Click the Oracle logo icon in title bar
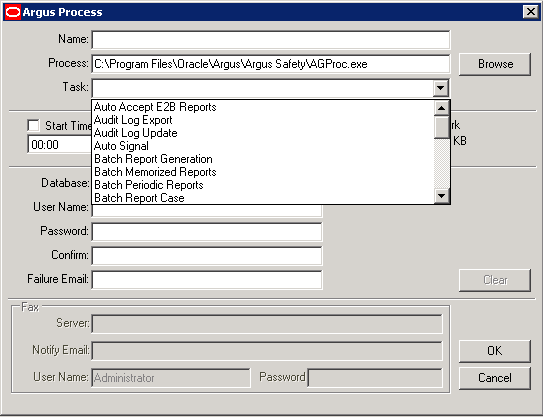Screen dimensions: 543x417 13,12
